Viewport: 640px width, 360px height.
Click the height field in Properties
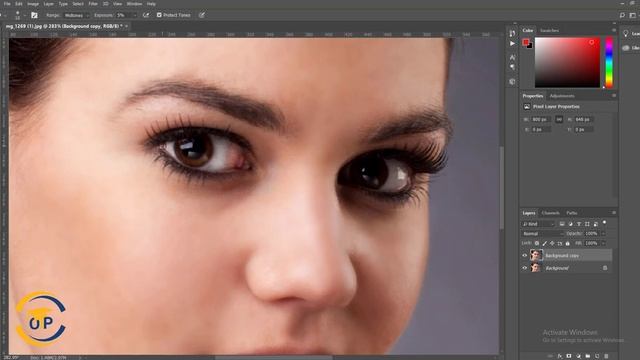[x=584, y=119]
